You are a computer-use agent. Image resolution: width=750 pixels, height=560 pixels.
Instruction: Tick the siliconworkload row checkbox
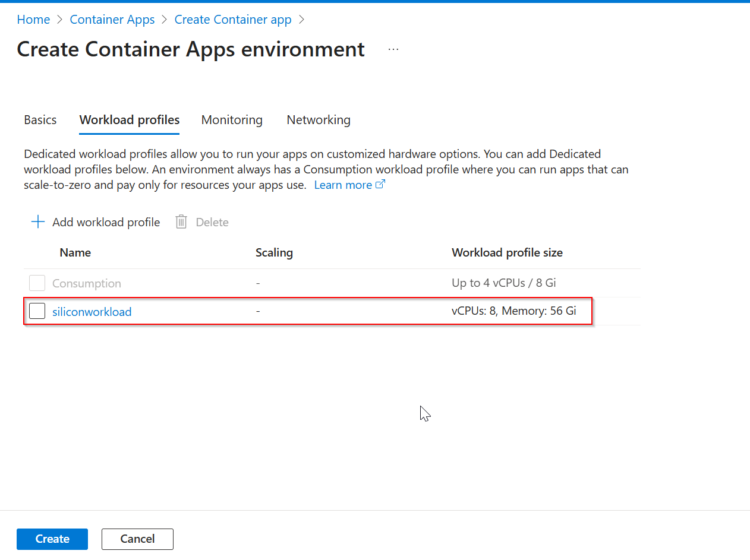coord(37,311)
